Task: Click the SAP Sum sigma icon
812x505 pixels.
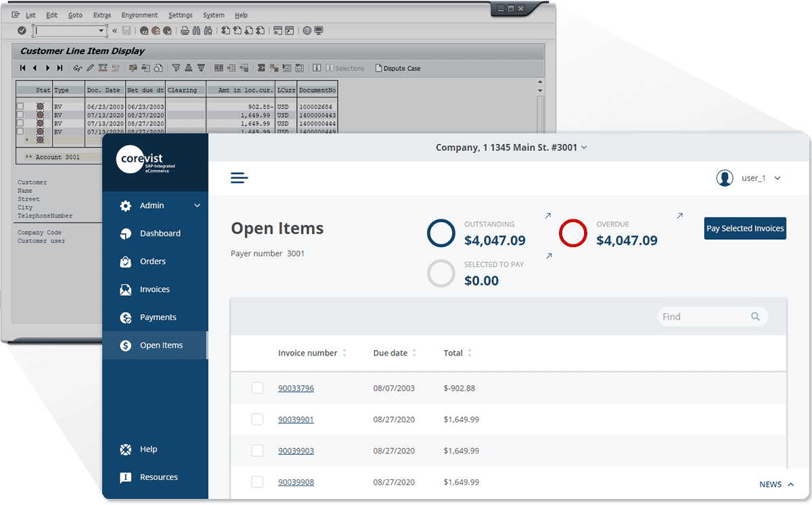Action: 261,68
